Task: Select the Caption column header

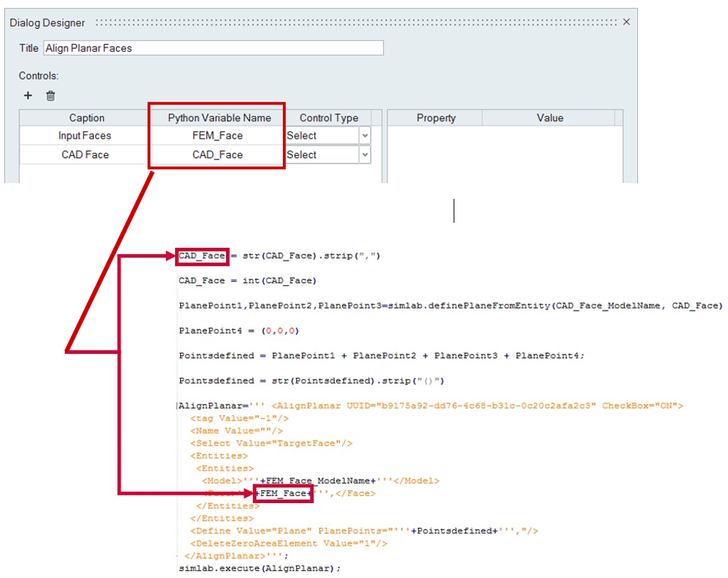Action: 86,118
